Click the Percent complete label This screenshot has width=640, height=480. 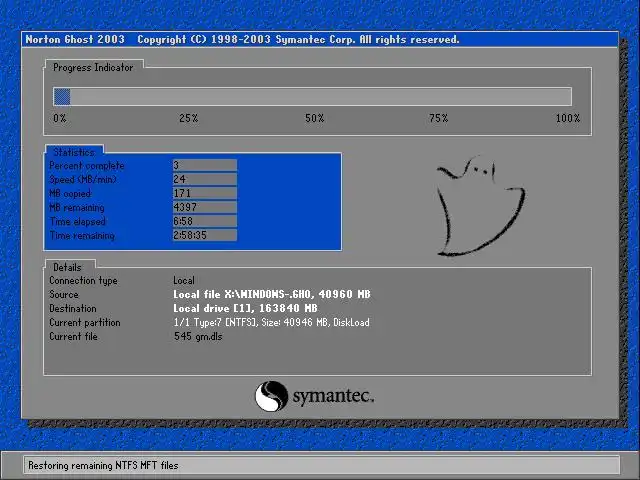[87, 166]
